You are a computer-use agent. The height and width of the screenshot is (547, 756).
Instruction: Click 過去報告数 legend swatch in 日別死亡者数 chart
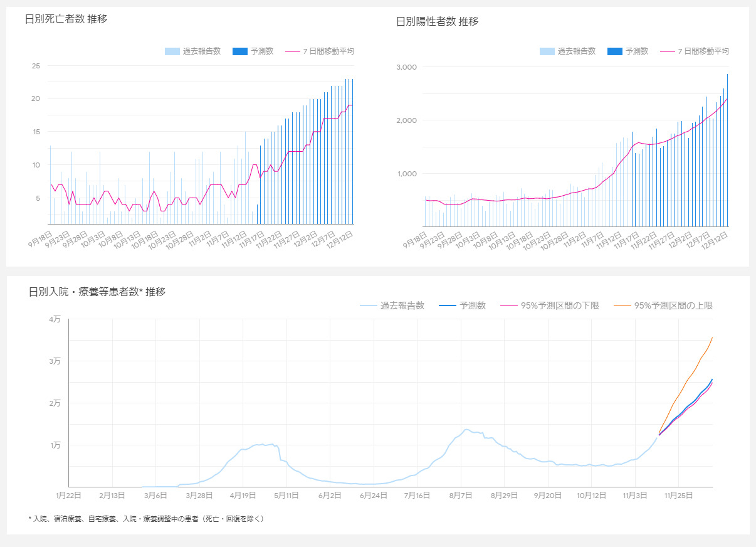point(172,51)
